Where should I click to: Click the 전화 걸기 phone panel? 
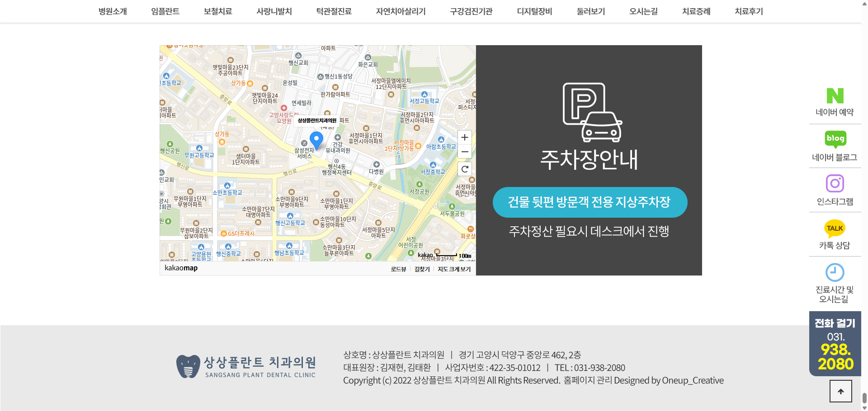(x=835, y=344)
